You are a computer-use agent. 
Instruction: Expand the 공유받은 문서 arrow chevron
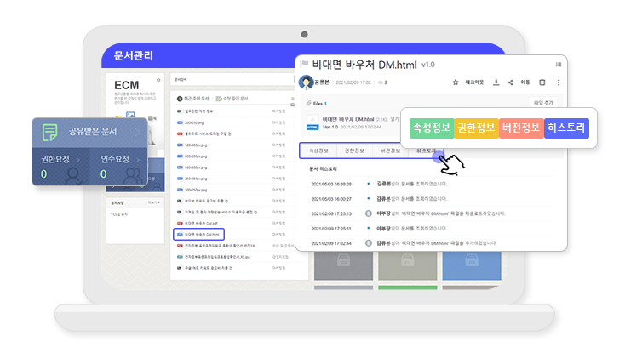tap(139, 132)
